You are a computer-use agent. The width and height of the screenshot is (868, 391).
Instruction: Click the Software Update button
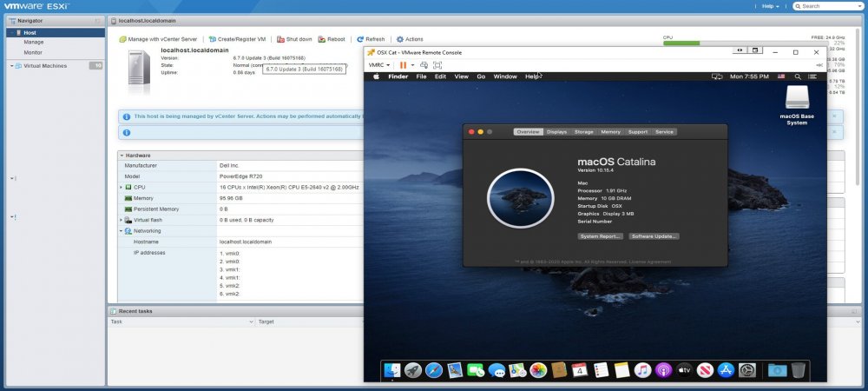pyautogui.click(x=654, y=236)
